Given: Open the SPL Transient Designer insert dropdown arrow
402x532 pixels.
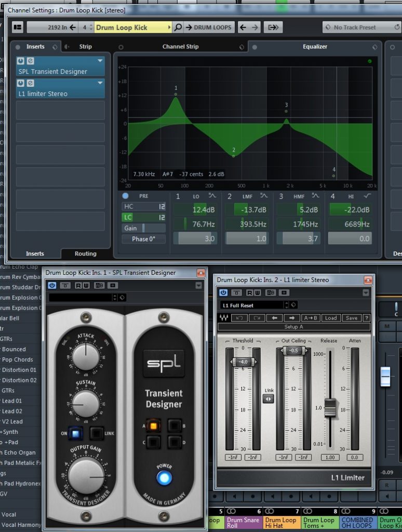Looking at the screenshot, I should (x=100, y=61).
